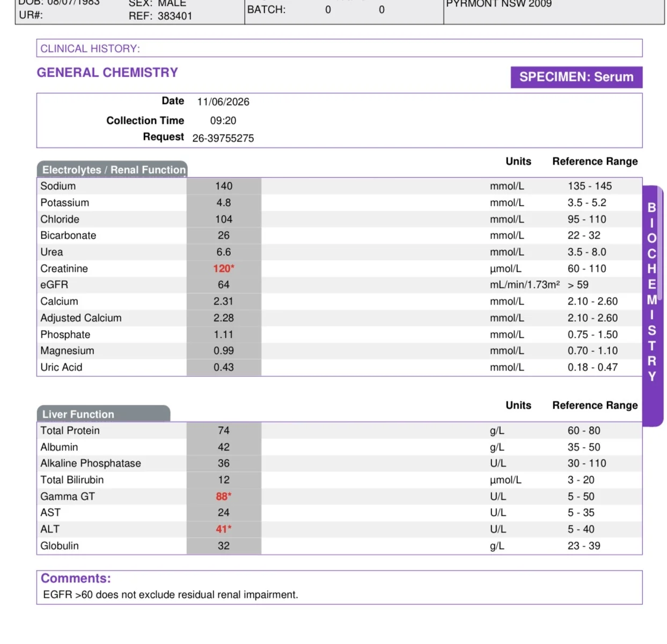This screenshot has height=644, width=667.
Task: Select the GENERAL CHEMISTRY heading
Action: click(107, 72)
